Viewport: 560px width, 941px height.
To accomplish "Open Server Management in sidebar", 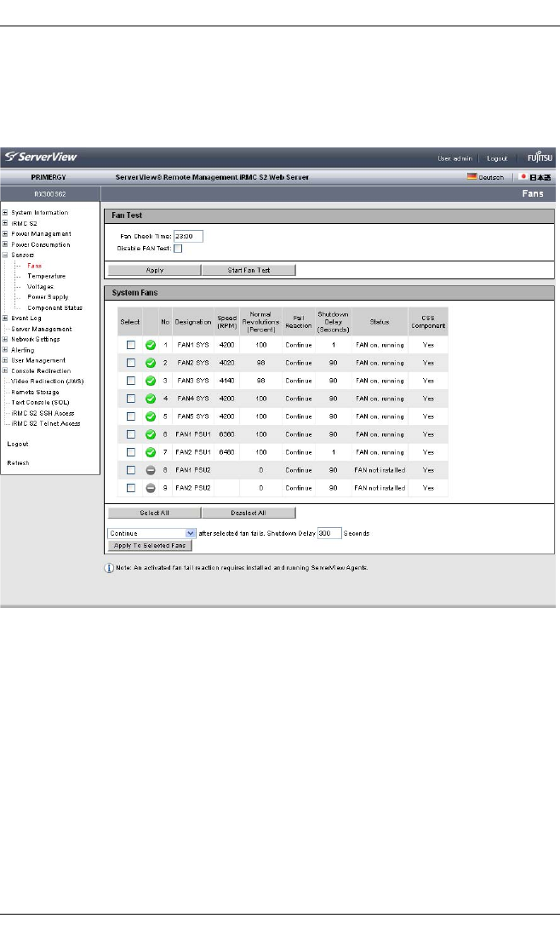I will coord(42,329).
